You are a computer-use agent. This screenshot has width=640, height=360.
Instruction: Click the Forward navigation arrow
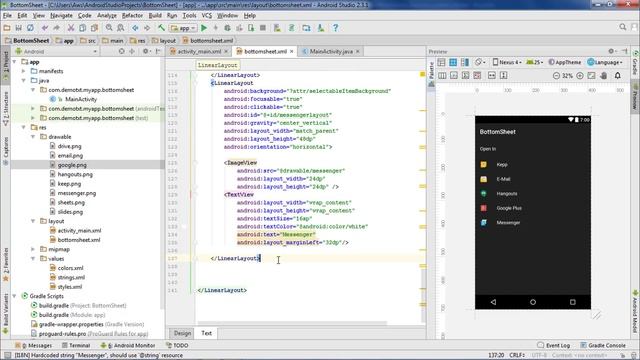pyautogui.click(x=147, y=28)
